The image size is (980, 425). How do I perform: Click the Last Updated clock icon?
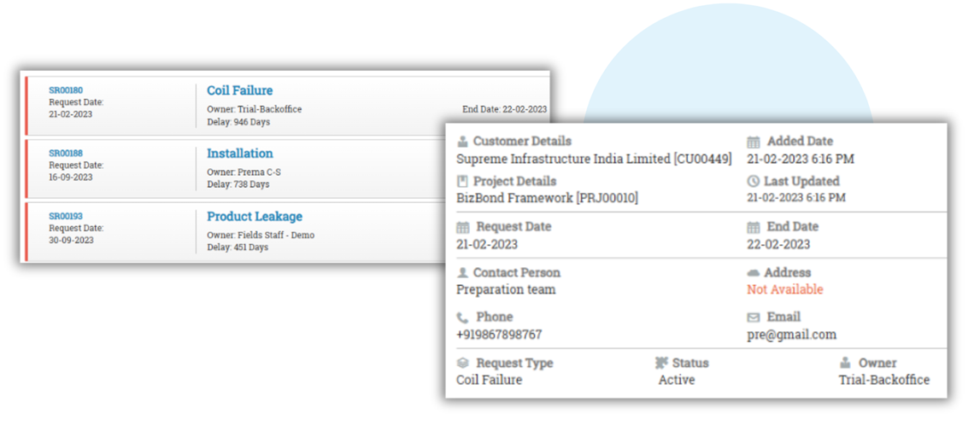pyautogui.click(x=753, y=182)
